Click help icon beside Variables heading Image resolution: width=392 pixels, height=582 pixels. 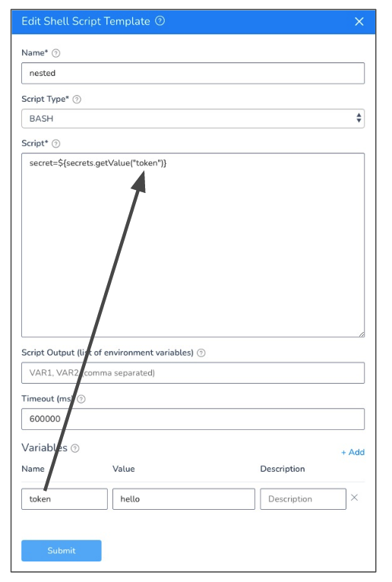(75, 448)
